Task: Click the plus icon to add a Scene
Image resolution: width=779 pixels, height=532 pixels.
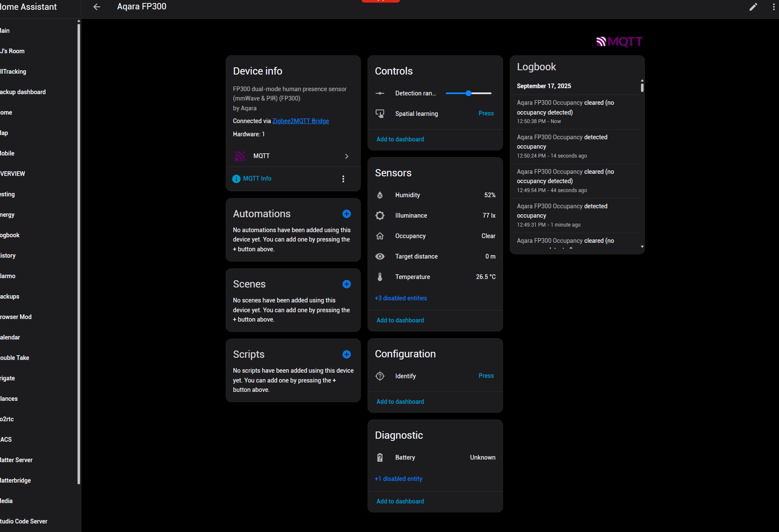Action: click(347, 284)
